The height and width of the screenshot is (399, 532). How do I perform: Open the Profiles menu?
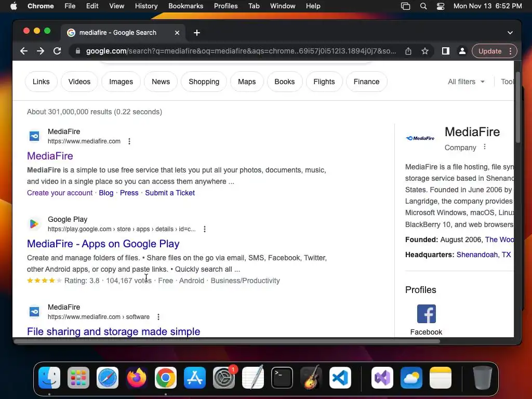pyautogui.click(x=225, y=6)
